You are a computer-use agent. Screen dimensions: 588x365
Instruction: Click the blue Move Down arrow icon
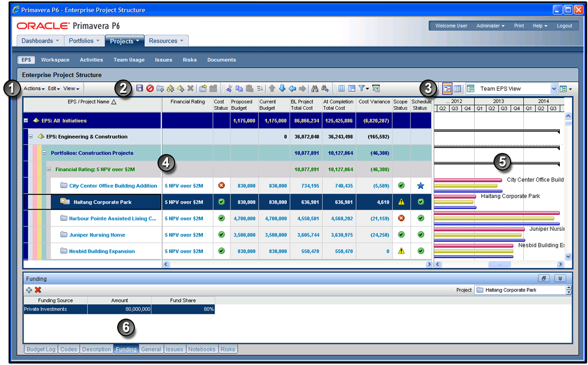point(282,88)
